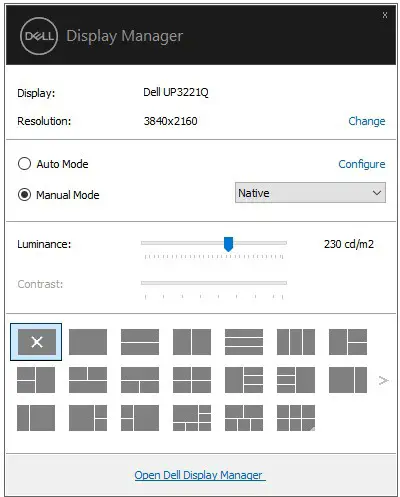Open the Native preset mode dropdown
The image size is (400, 497).
click(x=310, y=193)
